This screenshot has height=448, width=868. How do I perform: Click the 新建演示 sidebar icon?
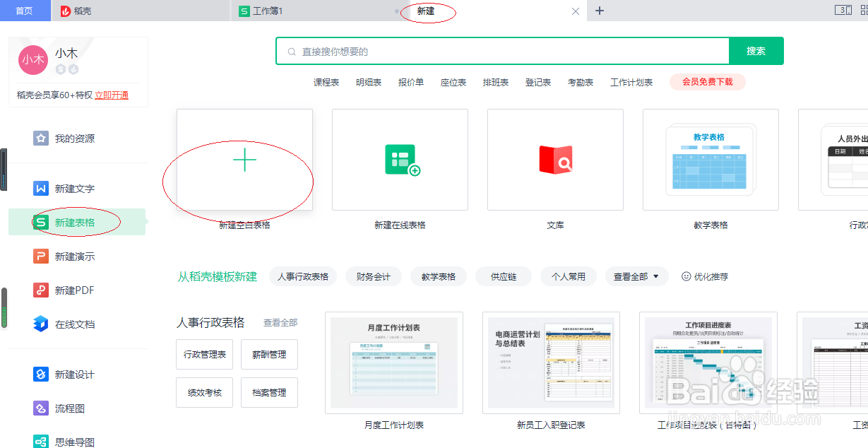pyautogui.click(x=73, y=256)
